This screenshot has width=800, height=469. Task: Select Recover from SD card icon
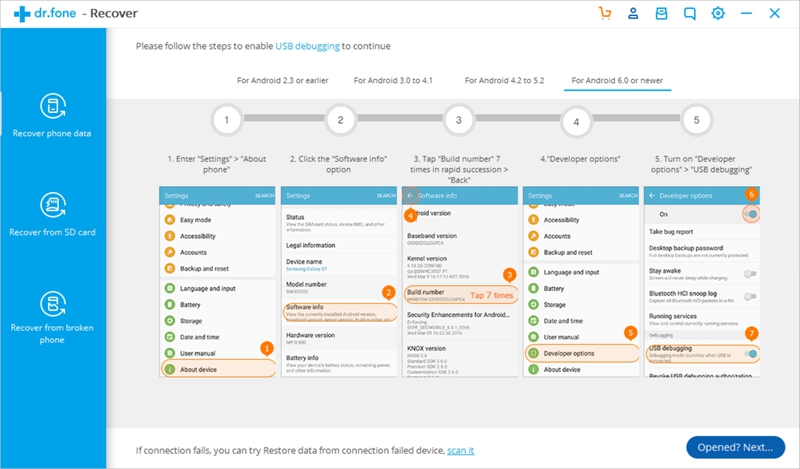click(53, 205)
